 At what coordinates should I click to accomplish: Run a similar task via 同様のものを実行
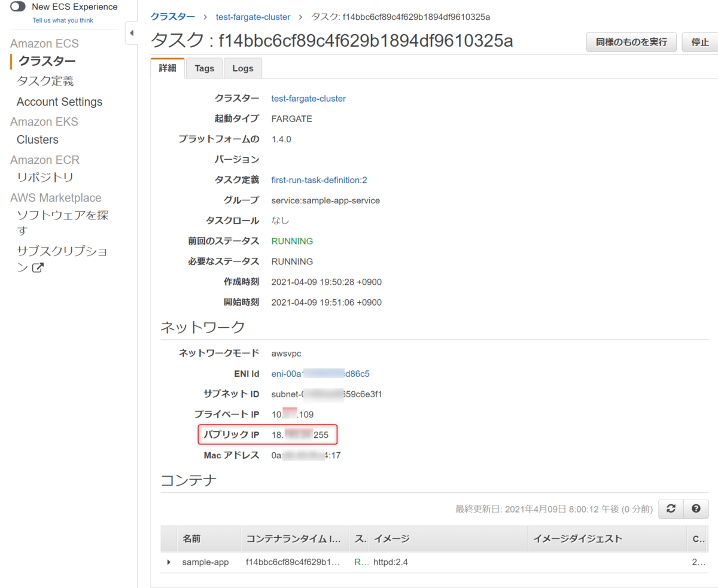coord(631,42)
